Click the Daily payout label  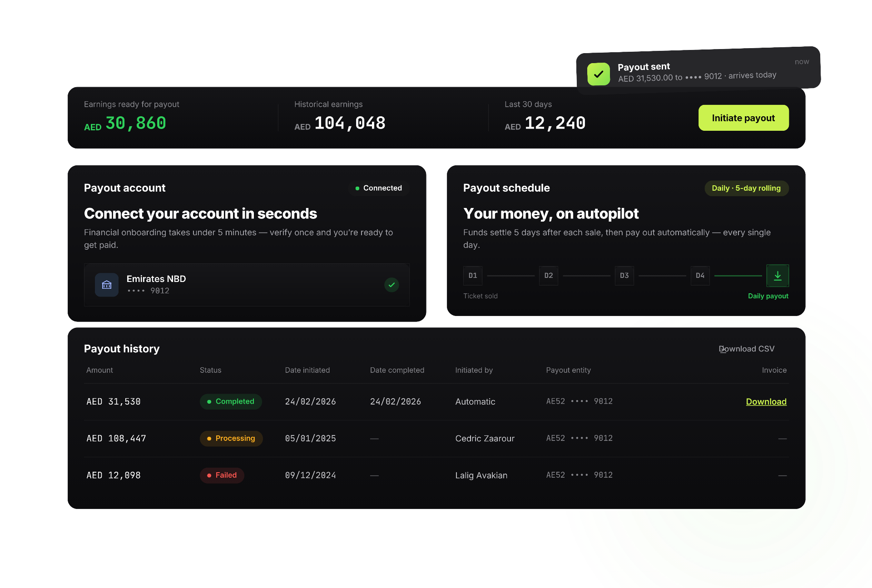coord(768,296)
